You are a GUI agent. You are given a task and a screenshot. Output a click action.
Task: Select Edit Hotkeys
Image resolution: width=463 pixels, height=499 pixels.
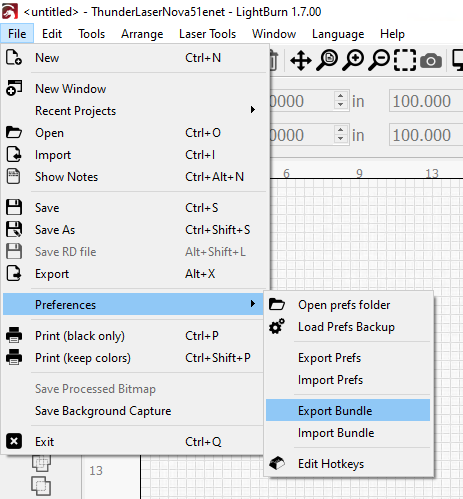point(348,464)
